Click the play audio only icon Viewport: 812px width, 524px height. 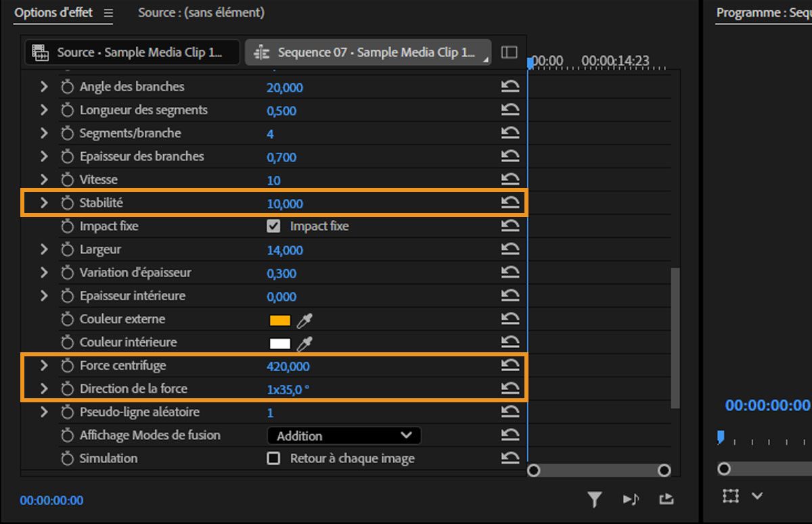click(631, 498)
